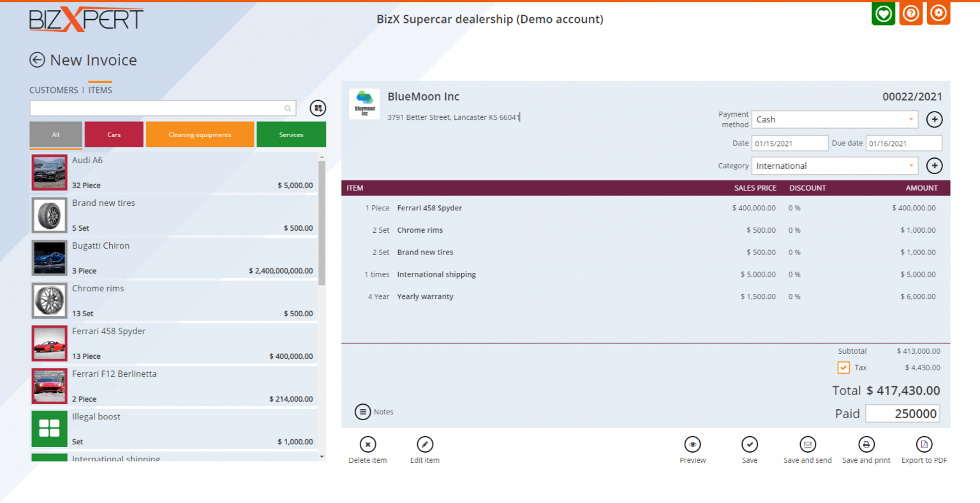Click the Preview eye icon

[692, 444]
